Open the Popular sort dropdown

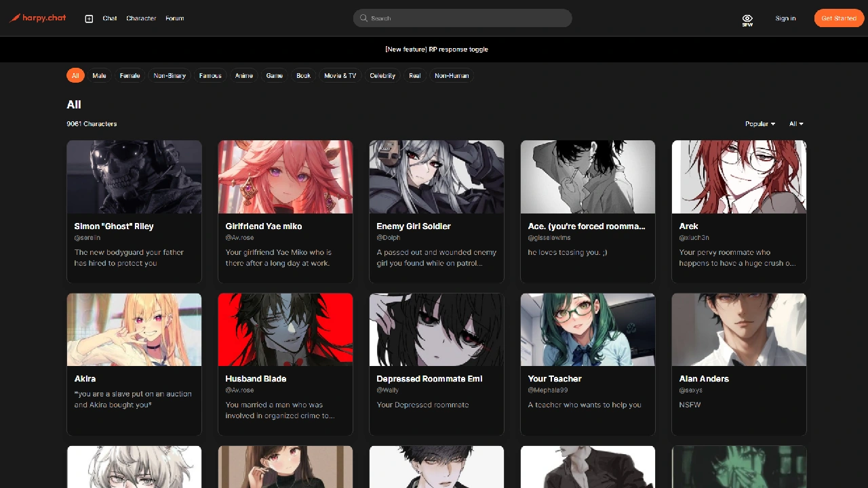[x=759, y=124]
